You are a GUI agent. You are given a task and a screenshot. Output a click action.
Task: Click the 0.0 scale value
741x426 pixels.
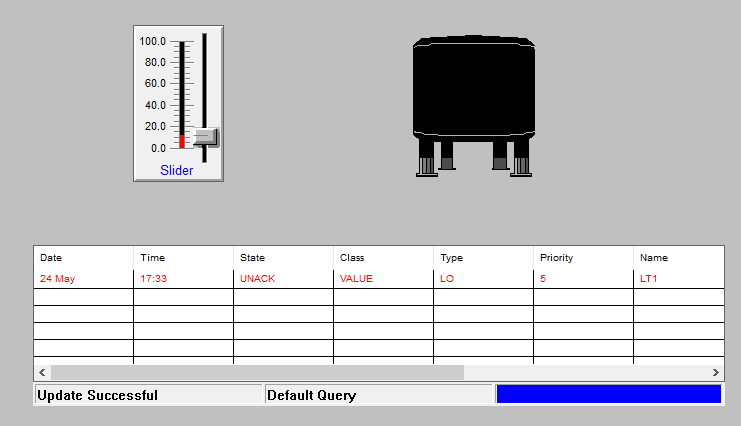click(x=158, y=148)
